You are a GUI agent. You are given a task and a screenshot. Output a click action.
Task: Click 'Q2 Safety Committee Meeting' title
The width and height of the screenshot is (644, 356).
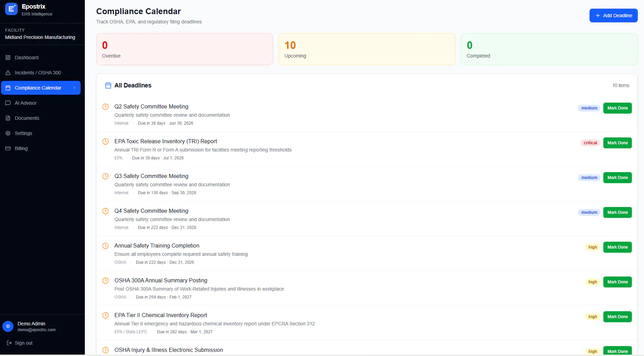[151, 107]
